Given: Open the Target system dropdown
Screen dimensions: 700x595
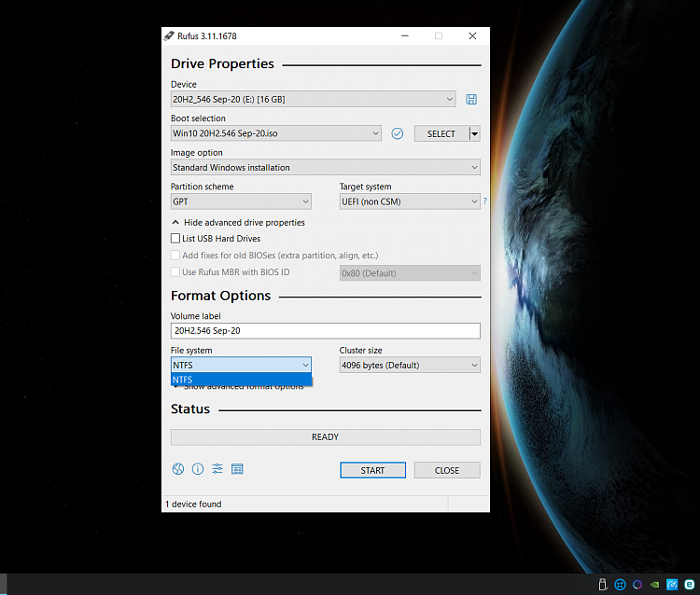Looking at the screenshot, I should coord(410,201).
